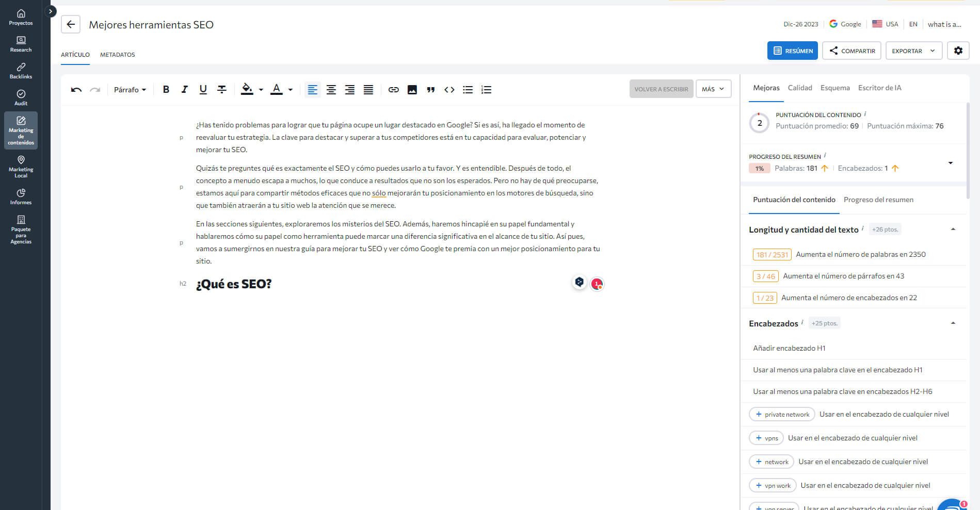Add keyword 'vpn work' chip
980x510 pixels.
(772, 485)
